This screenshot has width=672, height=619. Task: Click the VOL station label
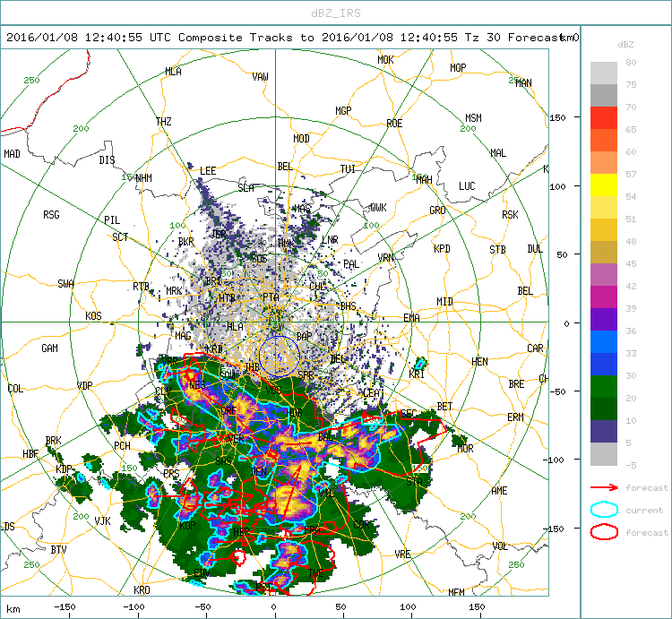tap(500, 546)
